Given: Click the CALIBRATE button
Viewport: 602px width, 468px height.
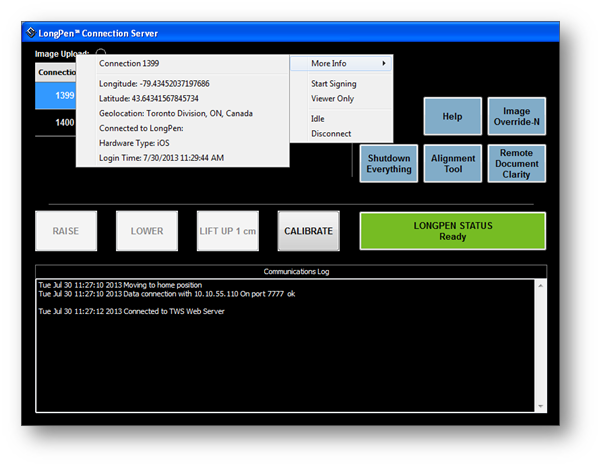Looking at the screenshot, I should pos(308,231).
